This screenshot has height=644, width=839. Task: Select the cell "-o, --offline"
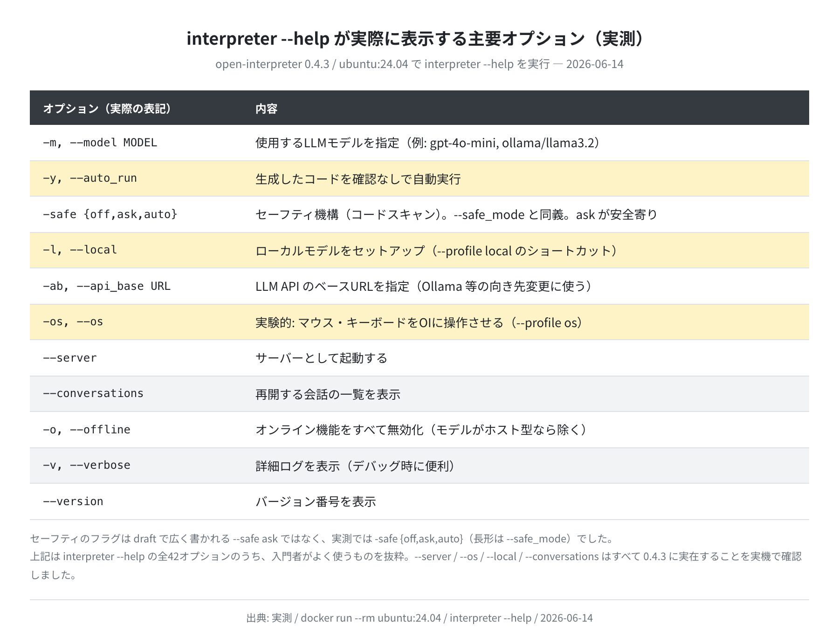click(x=87, y=430)
